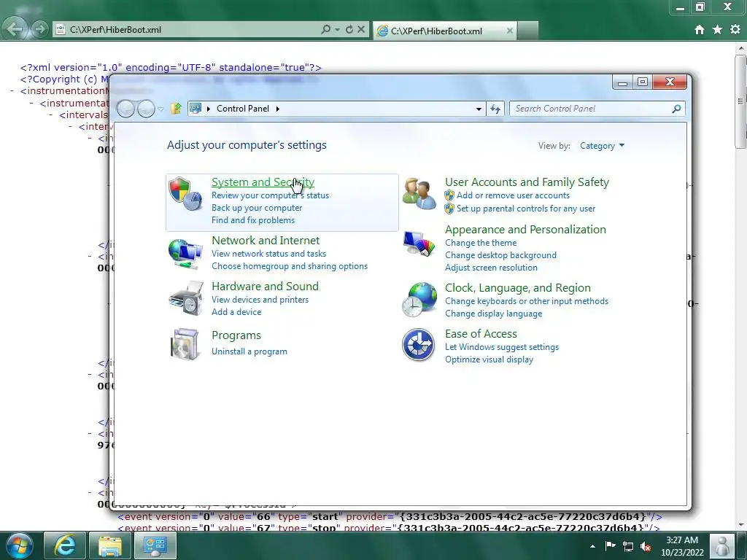Click the Programs box icon
This screenshot has height=560, width=747.
coord(185,344)
